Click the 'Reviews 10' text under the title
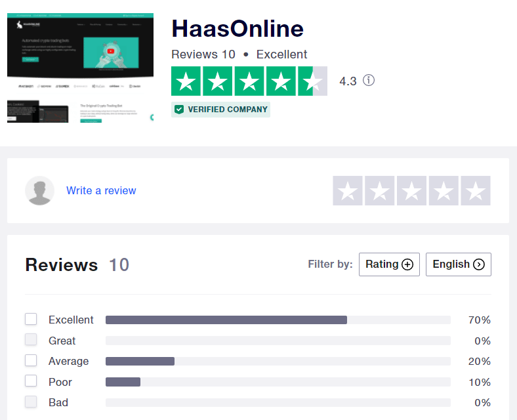 pos(203,54)
